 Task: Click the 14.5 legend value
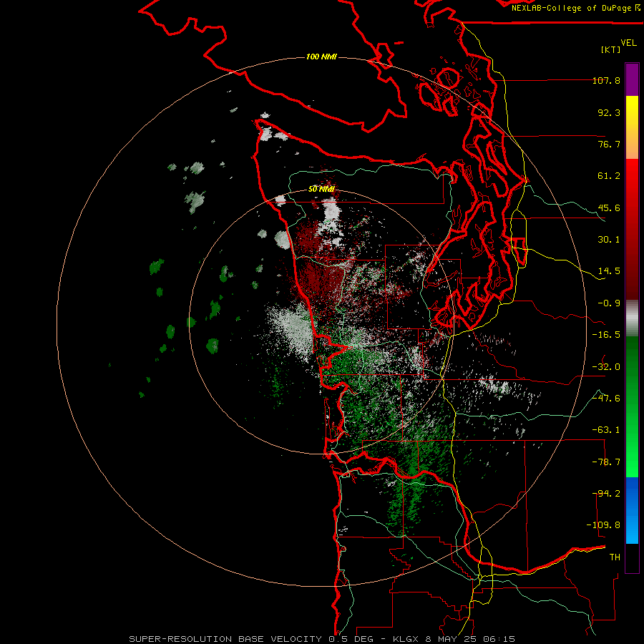pos(609,271)
